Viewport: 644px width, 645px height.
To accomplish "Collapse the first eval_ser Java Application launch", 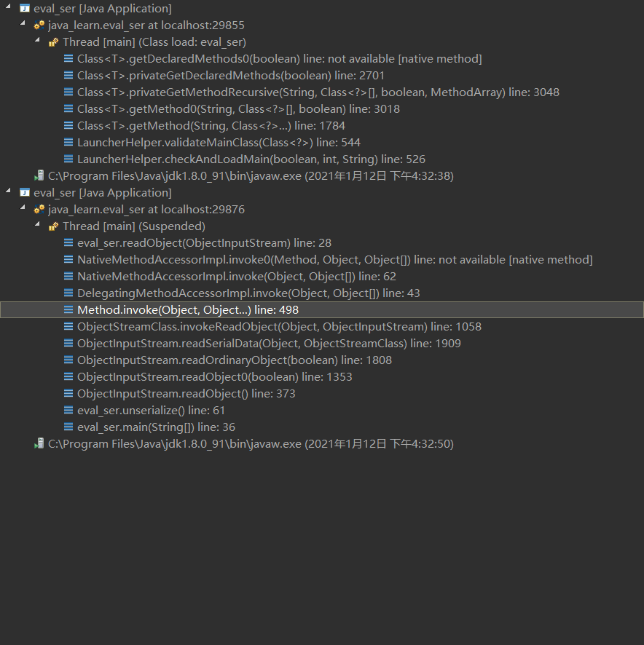I will [x=8, y=7].
